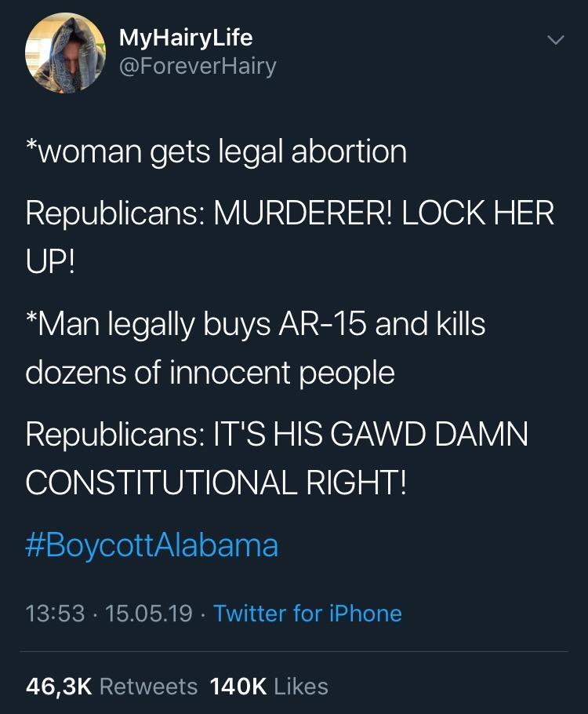Open the #BoycottAlabama hashtag
Screen dimensions: 588x714
pos(152,544)
